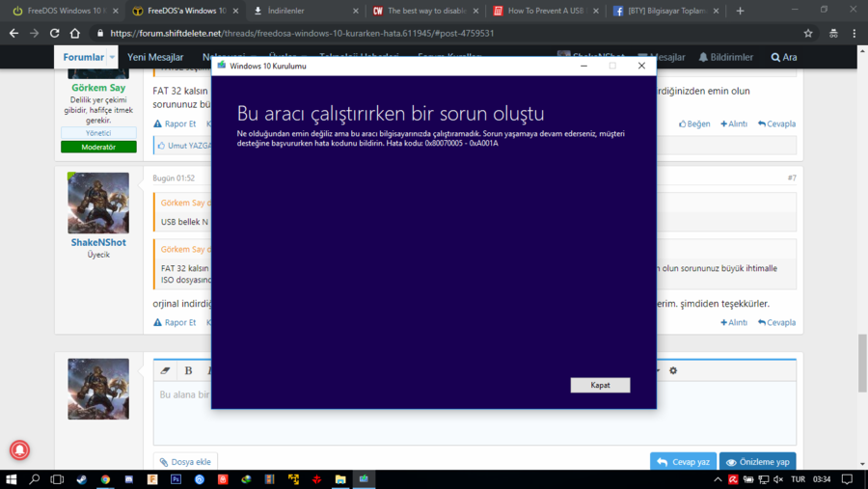Click the page vertical scrollbar thumb
The width and height of the screenshot is (868, 489).
pyautogui.click(x=862, y=363)
